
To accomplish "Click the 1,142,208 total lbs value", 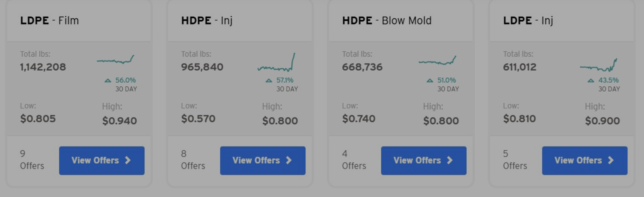I will pos(43,67).
